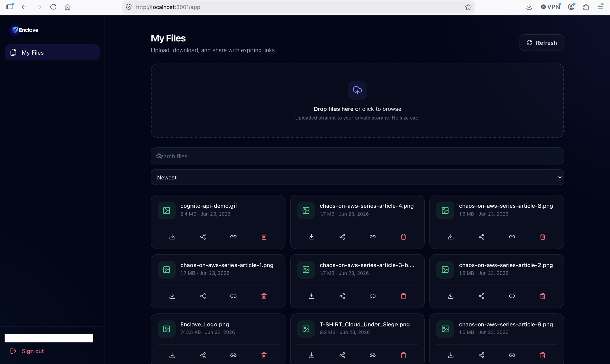610x364 pixels.
Task: Click the browser account profile icon
Action: [x=571, y=7]
